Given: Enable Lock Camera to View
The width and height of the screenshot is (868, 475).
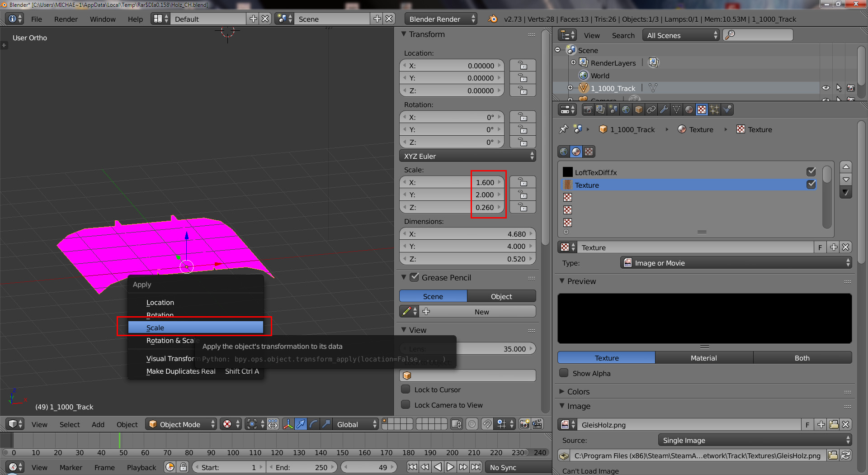Looking at the screenshot, I should (x=406, y=405).
